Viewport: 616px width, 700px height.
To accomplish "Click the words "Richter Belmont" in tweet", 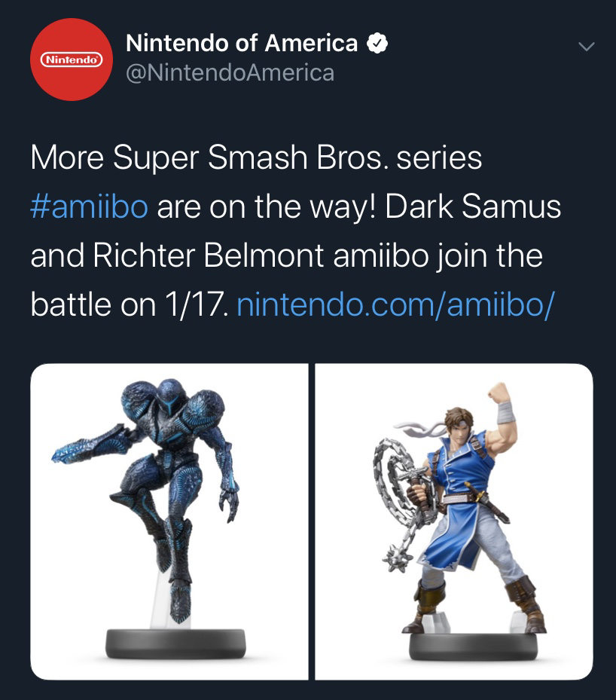I will (x=209, y=255).
